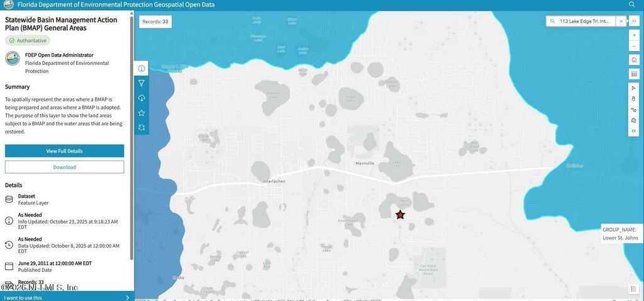
Task: Zoom in with the plus button
Action: point(634,35)
